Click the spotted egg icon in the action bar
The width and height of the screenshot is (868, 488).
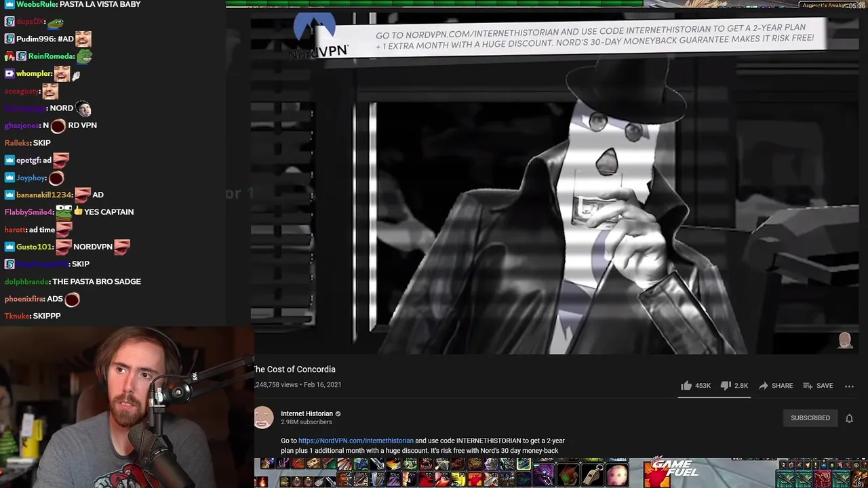coord(616,474)
